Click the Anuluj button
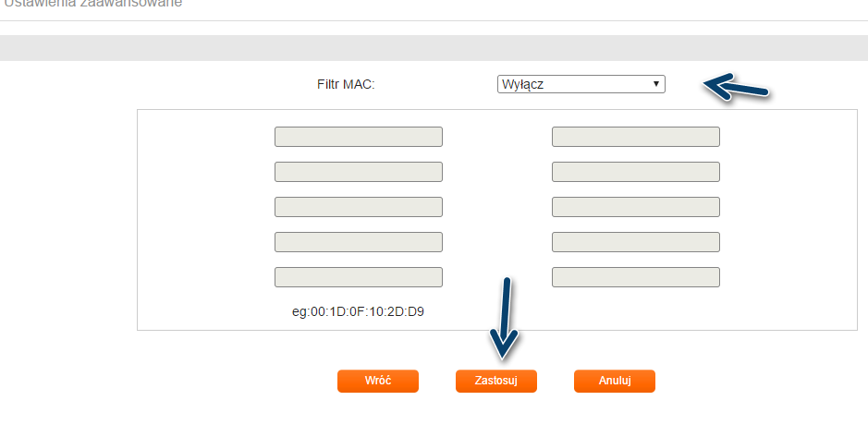Image resolution: width=868 pixels, height=425 pixels. [x=614, y=381]
